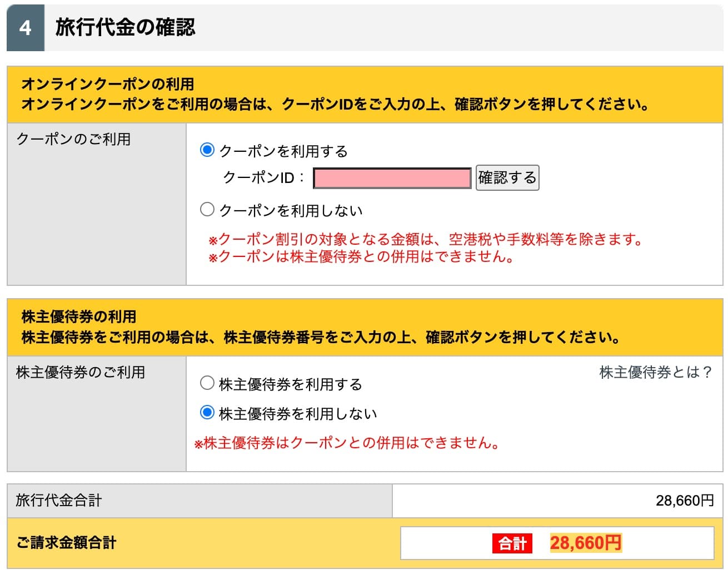
Task: Click the 28,660円 value beside 旅行代金合計
Action: 685,501
